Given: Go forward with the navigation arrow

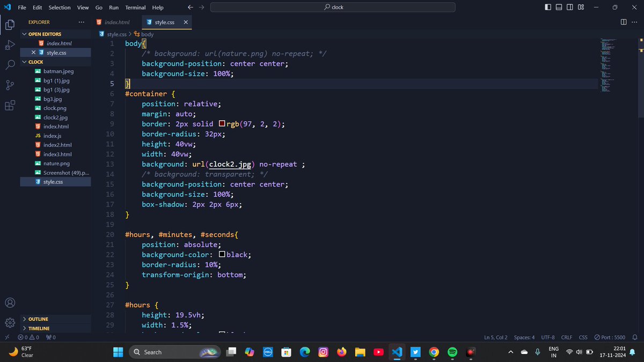Looking at the screenshot, I should coord(201,8).
